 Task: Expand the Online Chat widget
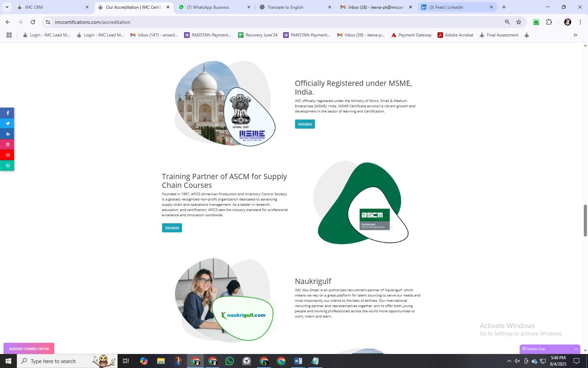pyautogui.click(x=550, y=349)
